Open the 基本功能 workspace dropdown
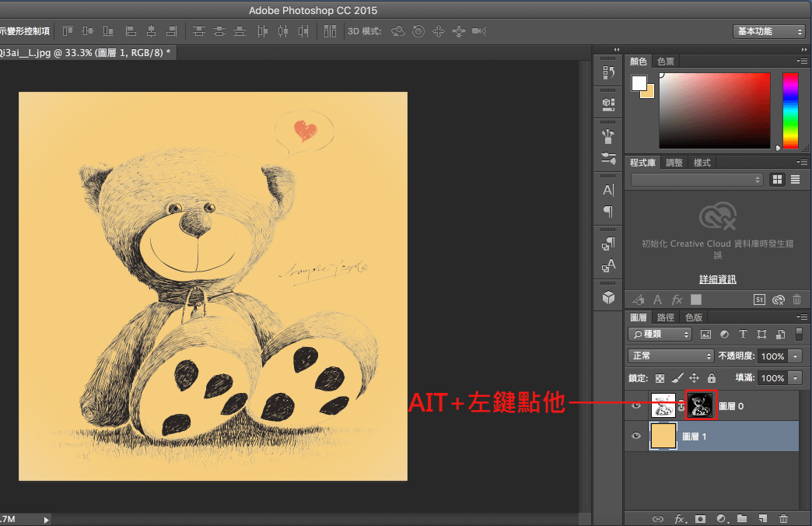 (x=768, y=31)
